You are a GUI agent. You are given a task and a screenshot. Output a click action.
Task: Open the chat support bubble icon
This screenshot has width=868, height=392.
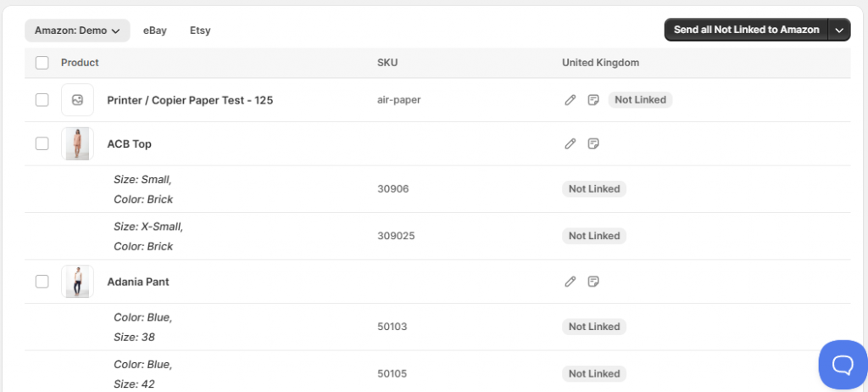point(842,364)
